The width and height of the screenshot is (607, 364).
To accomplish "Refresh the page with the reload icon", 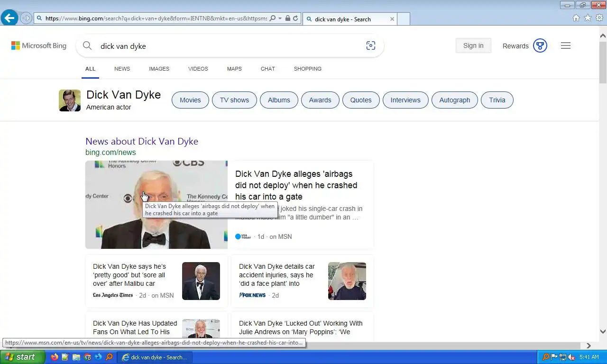I will click(x=295, y=18).
